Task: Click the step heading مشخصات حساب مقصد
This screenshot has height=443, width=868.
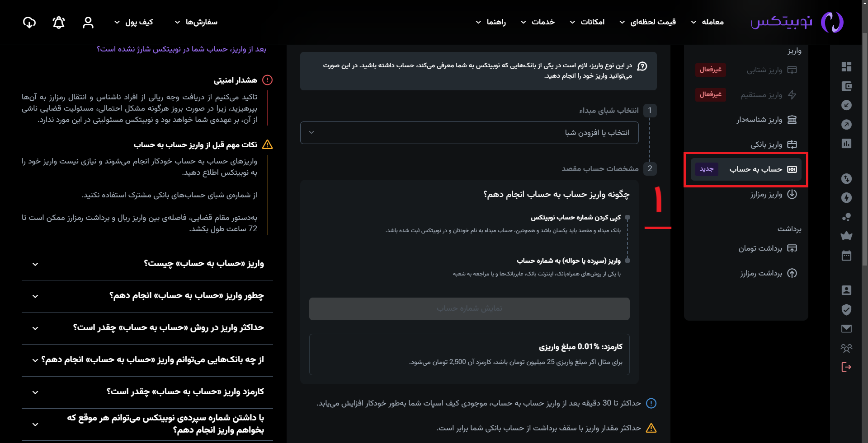Action: coord(600,169)
